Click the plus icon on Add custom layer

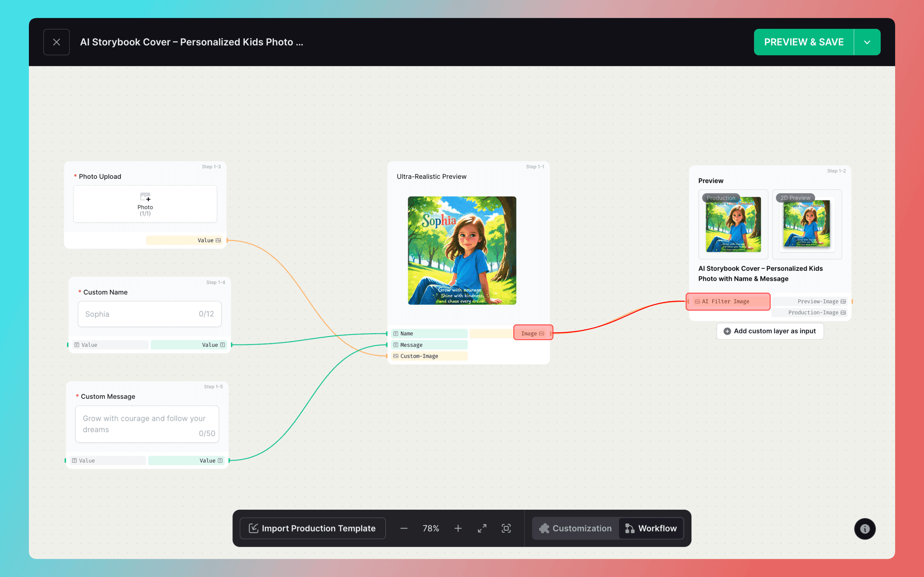(727, 331)
